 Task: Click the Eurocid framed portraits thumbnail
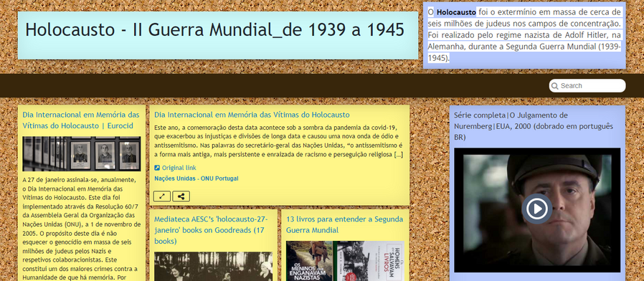[x=82, y=153]
